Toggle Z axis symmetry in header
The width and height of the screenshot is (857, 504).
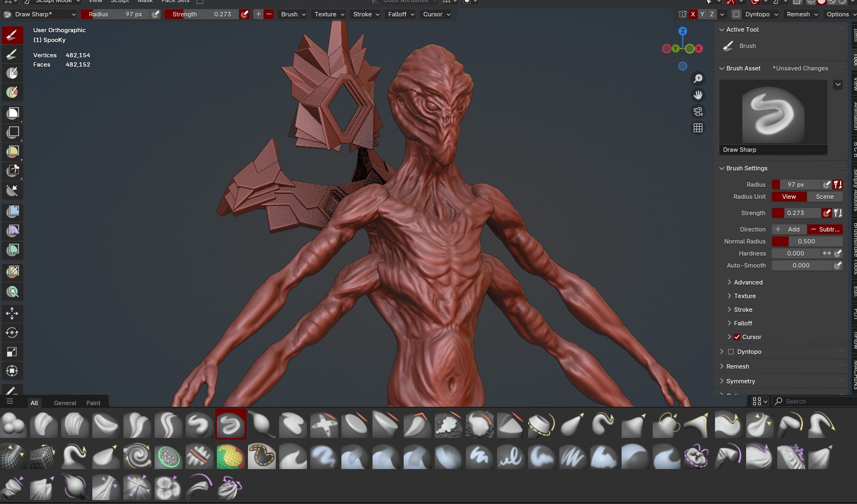(x=712, y=14)
